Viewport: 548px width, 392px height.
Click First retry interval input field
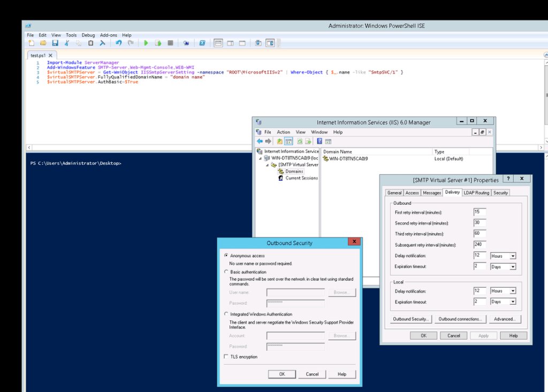(x=479, y=212)
